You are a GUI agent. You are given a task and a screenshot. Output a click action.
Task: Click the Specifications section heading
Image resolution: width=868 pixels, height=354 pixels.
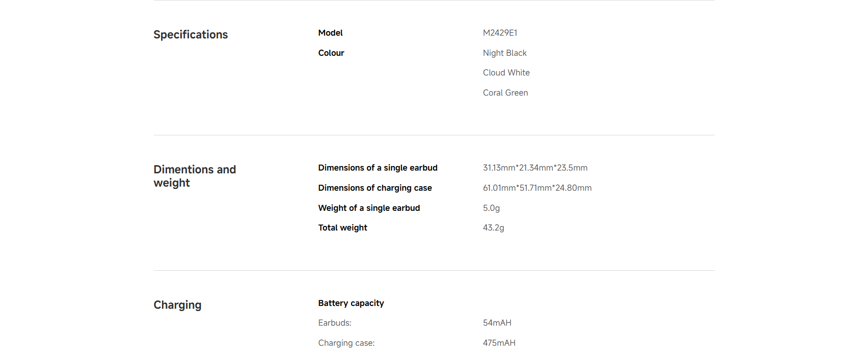190,35
